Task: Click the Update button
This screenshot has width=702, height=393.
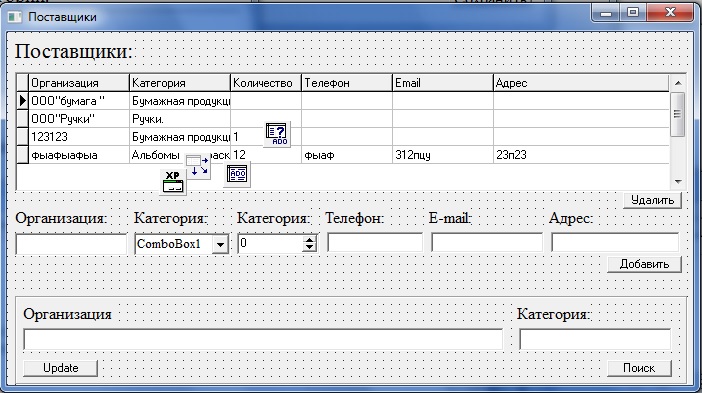Action: 60,368
